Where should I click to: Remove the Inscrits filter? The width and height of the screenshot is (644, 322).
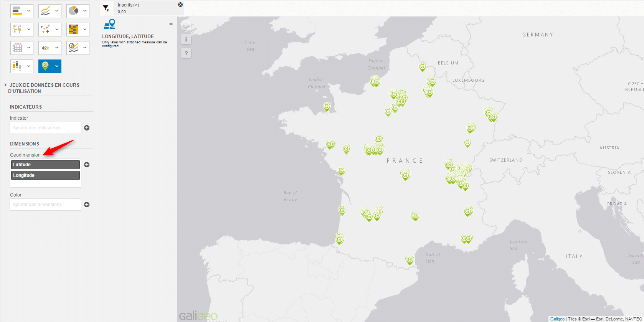(x=180, y=5)
